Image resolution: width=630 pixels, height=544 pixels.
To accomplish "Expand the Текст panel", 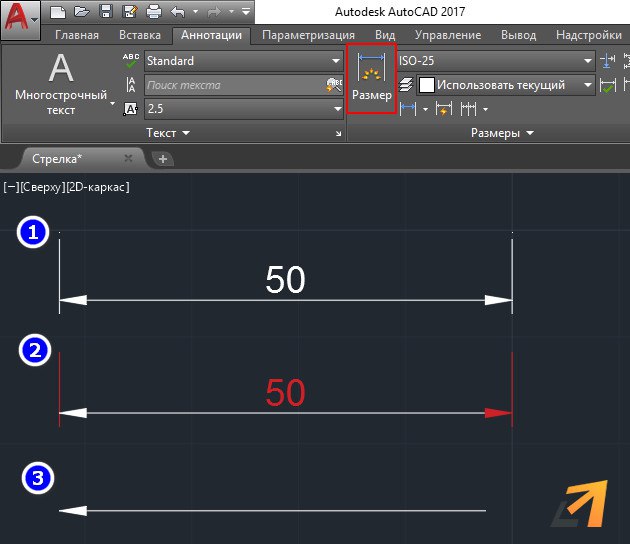I will pos(168,133).
